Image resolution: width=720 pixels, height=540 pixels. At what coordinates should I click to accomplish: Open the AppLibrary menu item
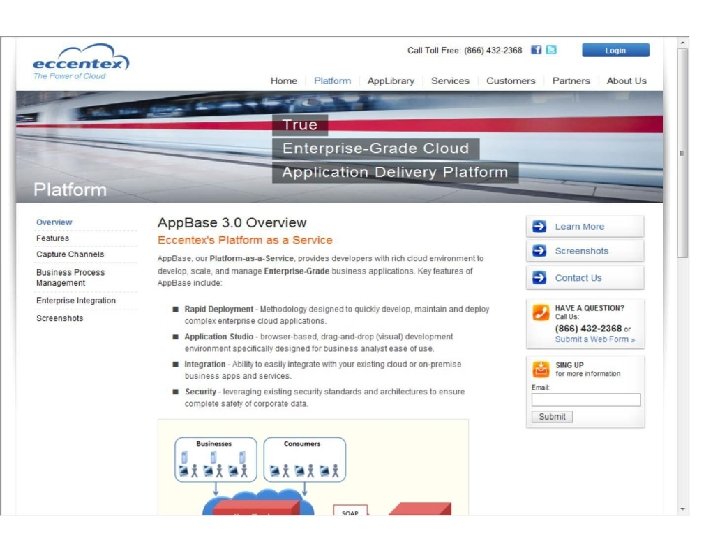[391, 81]
